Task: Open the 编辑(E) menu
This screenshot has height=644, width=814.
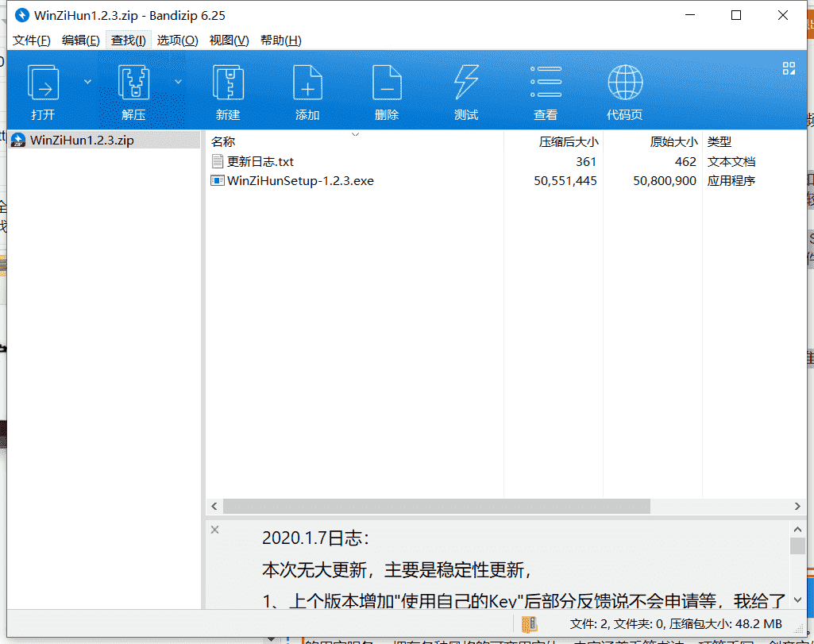Action: point(80,40)
